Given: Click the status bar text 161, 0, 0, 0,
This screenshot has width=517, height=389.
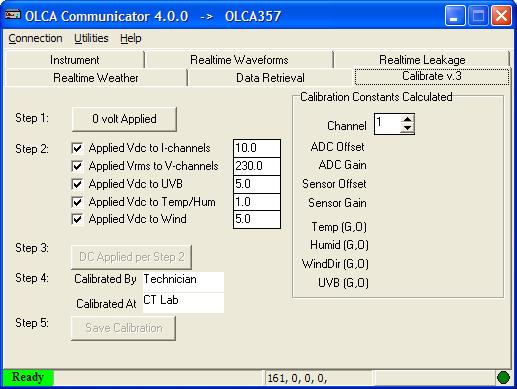Looking at the screenshot, I should click(297, 378).
